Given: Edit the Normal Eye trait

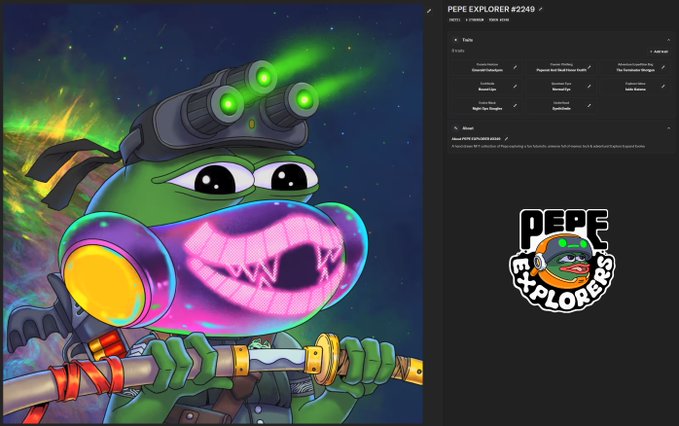Looking at the screenshot, I should 589,87.
